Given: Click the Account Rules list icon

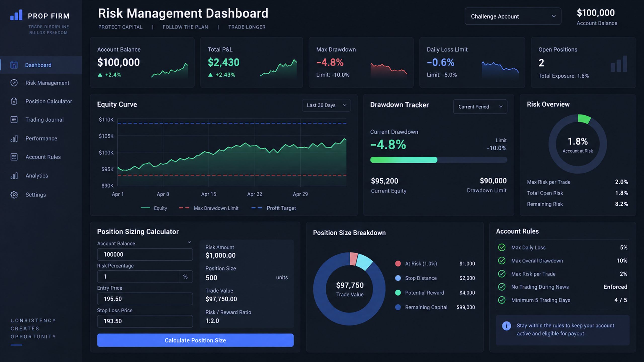Looking at the screenshot, I should (14, 157).
